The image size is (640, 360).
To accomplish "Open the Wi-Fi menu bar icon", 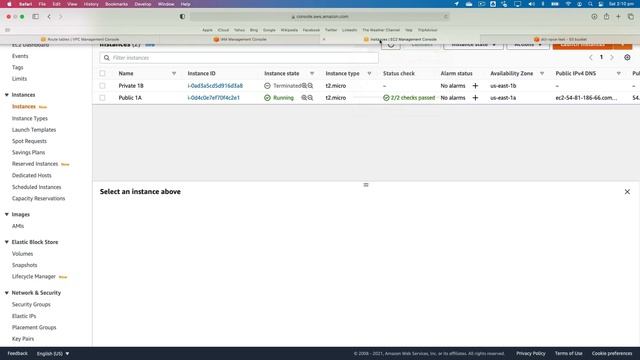I will click(568, 4).
